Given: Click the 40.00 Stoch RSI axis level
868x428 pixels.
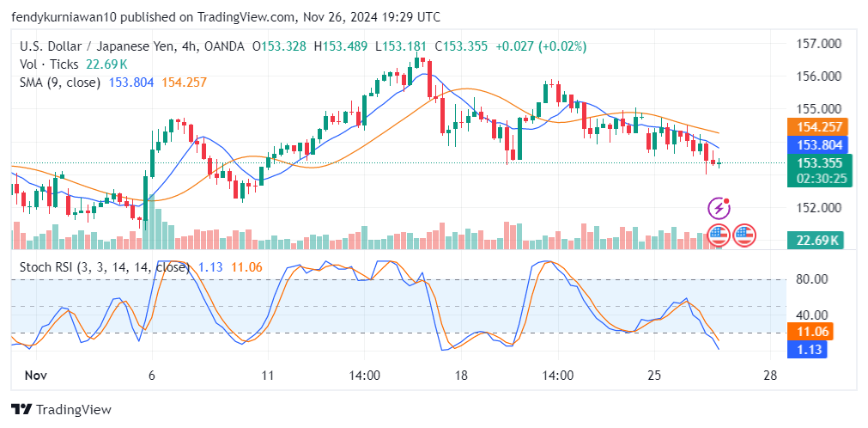Looking at the screenshot, I should tap(811, 315).
